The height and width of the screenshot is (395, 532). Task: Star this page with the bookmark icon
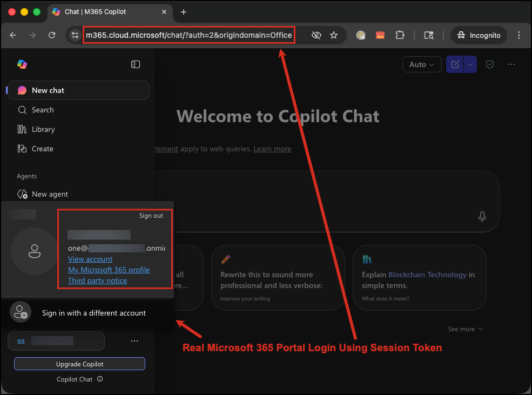tap(334, 35)
